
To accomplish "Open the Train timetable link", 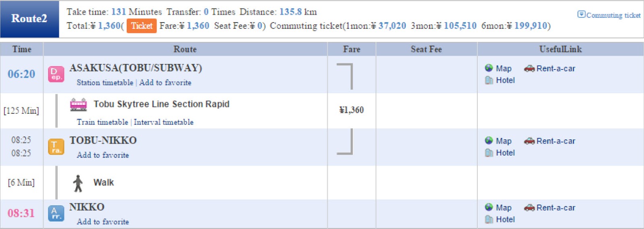I will pyautogui.click(x=102, y=122).
